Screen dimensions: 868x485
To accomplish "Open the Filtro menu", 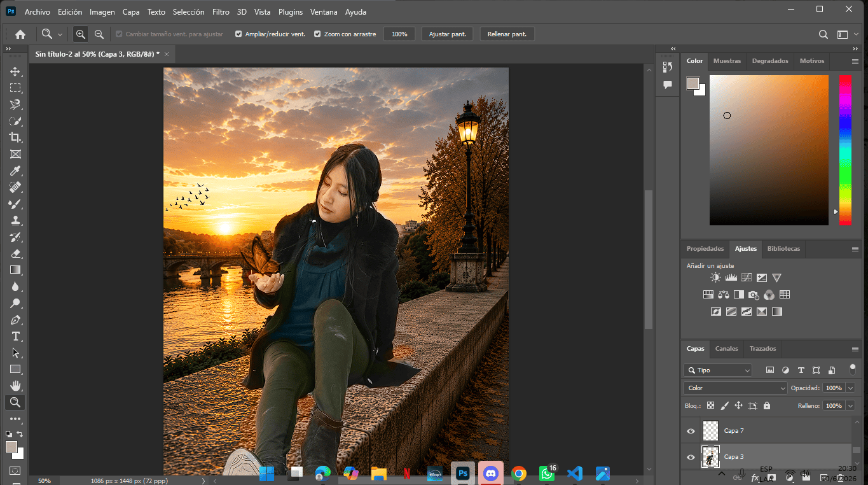I will (221, 12).
